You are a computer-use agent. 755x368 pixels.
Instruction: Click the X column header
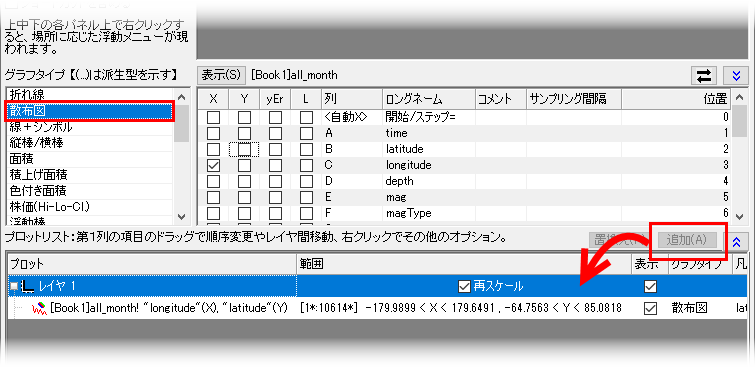point(213,99)
